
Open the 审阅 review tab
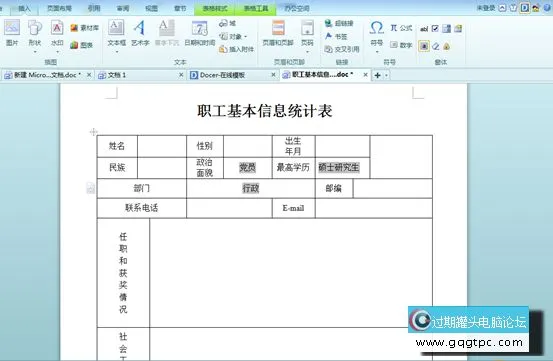pyautogui.click(x=123, y=8)
